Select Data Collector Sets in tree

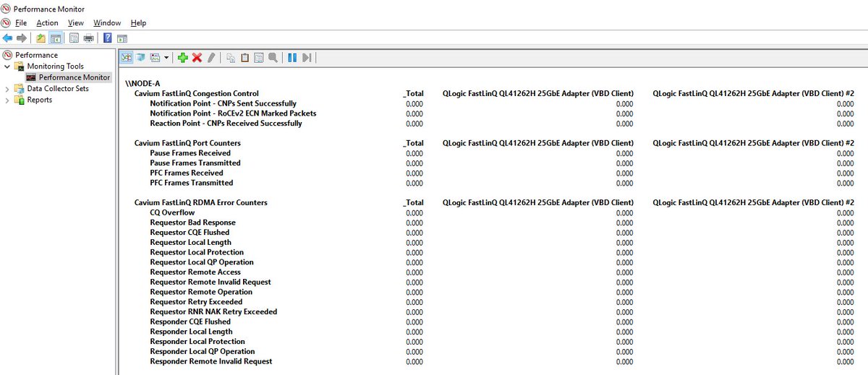pos(58,89)
